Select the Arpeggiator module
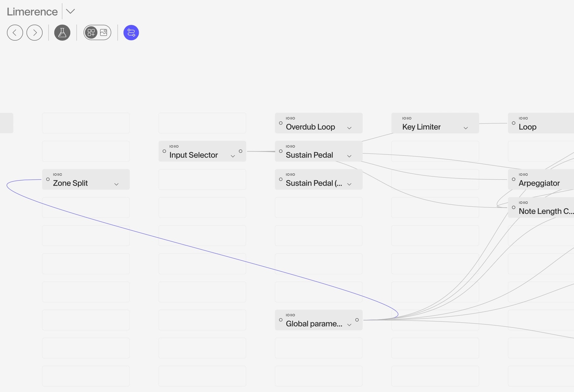Image resolution: width=574 pixels, height=392 pixels. click(539, 183)
